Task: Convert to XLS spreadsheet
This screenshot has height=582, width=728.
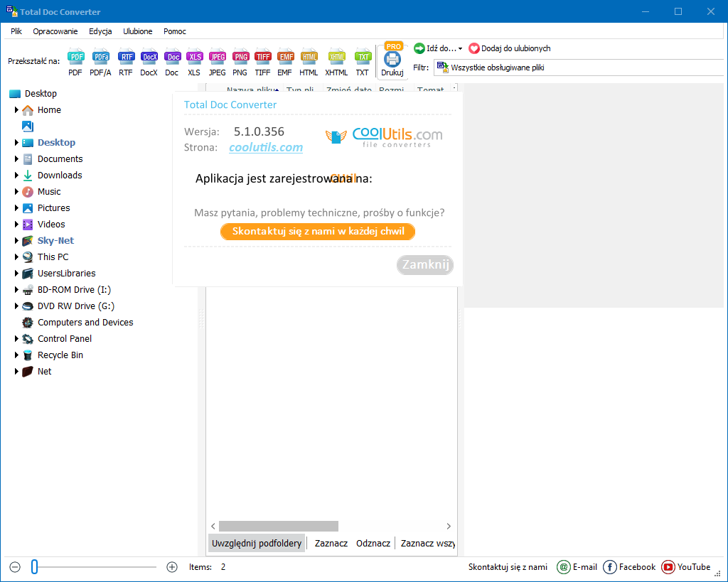Action: click(x=195, y=63)
